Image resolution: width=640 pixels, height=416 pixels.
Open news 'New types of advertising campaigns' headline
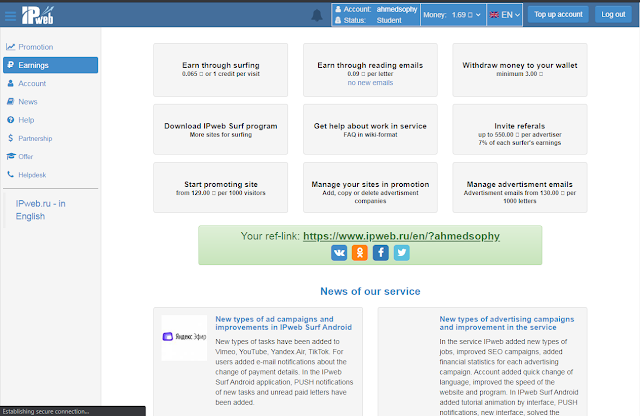[507, 323]
